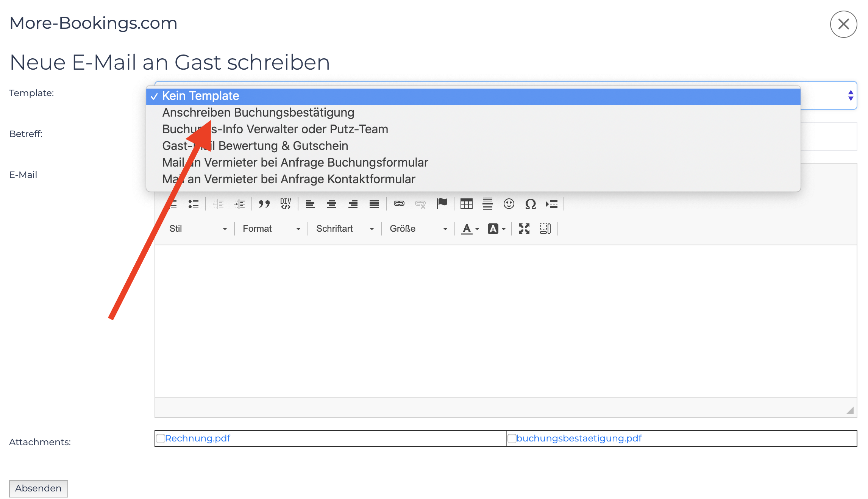Choose Buchungs-Info Verwalter oder Putz-Team template
Viewport: 868px width, 499px height.
(473, 129)
